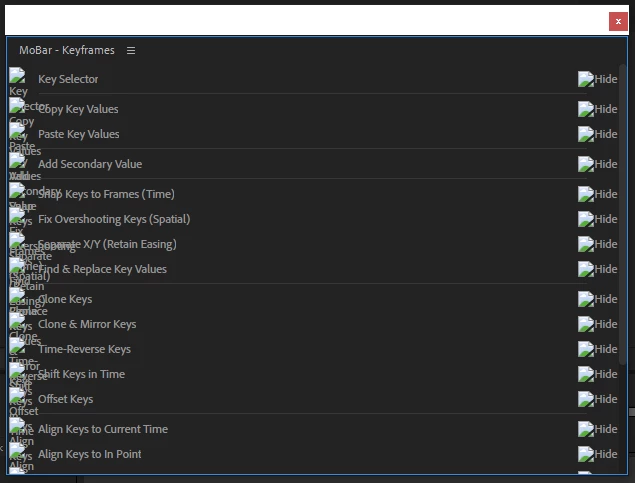Select Align Keys to In Point label
The height and width of the screenshot is (483, 635).
(x=89, y=455)
